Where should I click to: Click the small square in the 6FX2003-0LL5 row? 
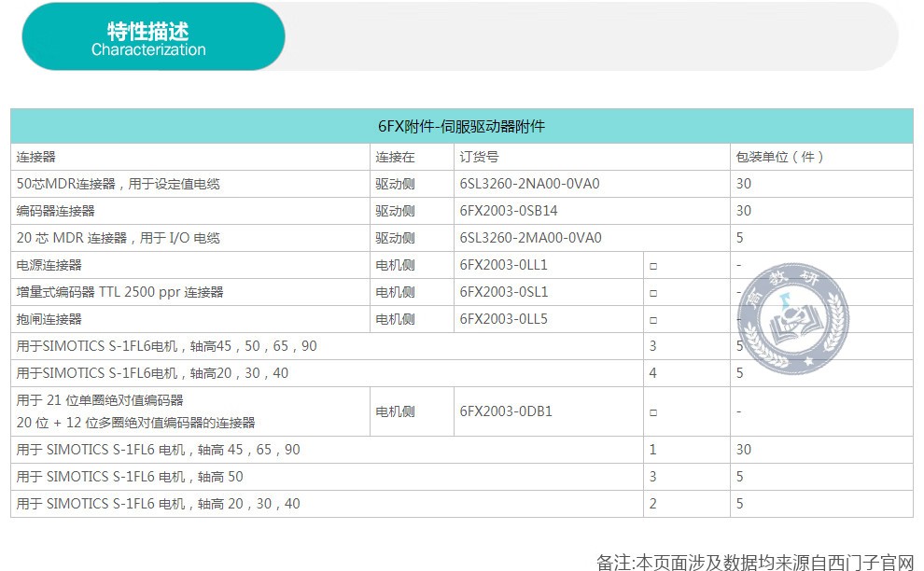pyautogui.click(x=653, y=321)
